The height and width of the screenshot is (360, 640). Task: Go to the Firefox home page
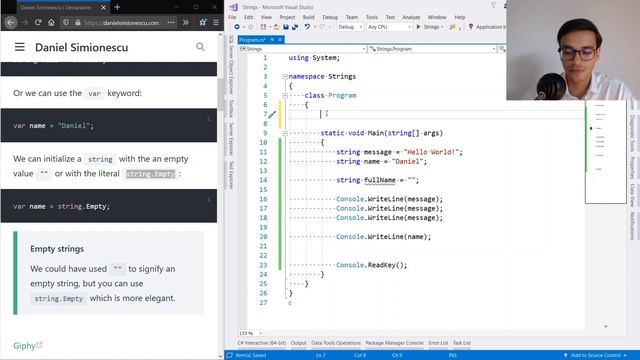[51, 22]
